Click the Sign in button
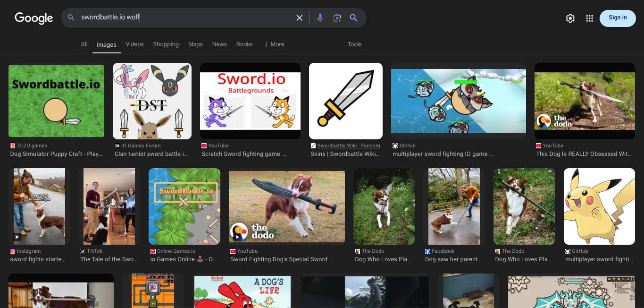The height and width of the screenshot is (308, 644). (618, 18)
